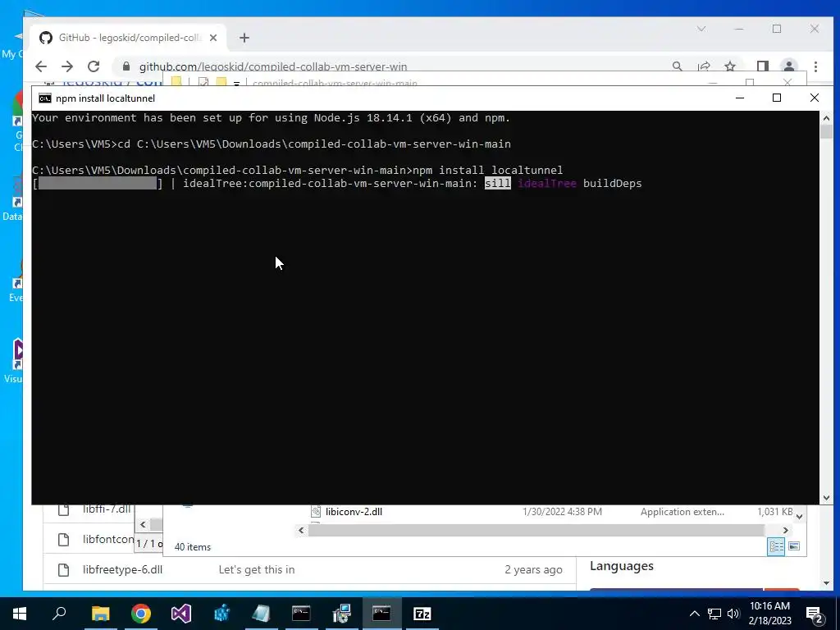The width and height of the screenshot is (840, 630).
Task: Click '2 years ago' in libfreetype row
Action: [x=533, y=569]
